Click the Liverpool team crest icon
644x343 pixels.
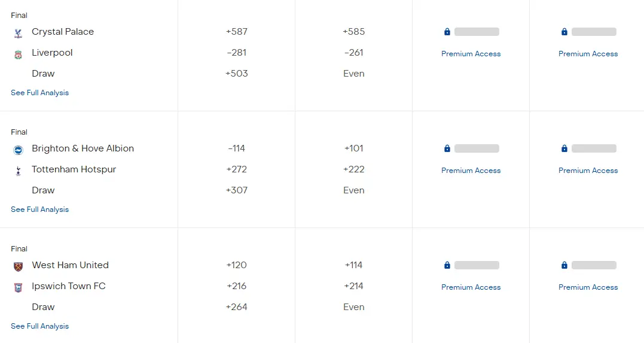click(18, 54)
